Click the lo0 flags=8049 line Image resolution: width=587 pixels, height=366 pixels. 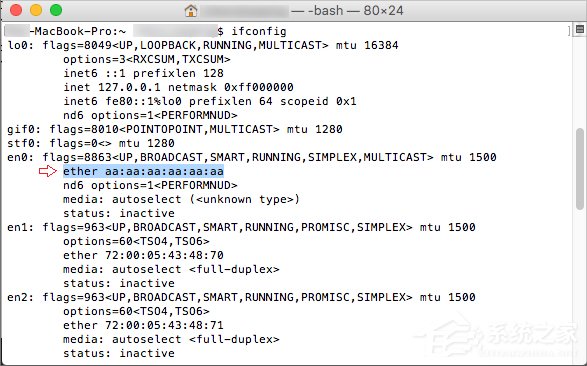(x=203, y=45)
